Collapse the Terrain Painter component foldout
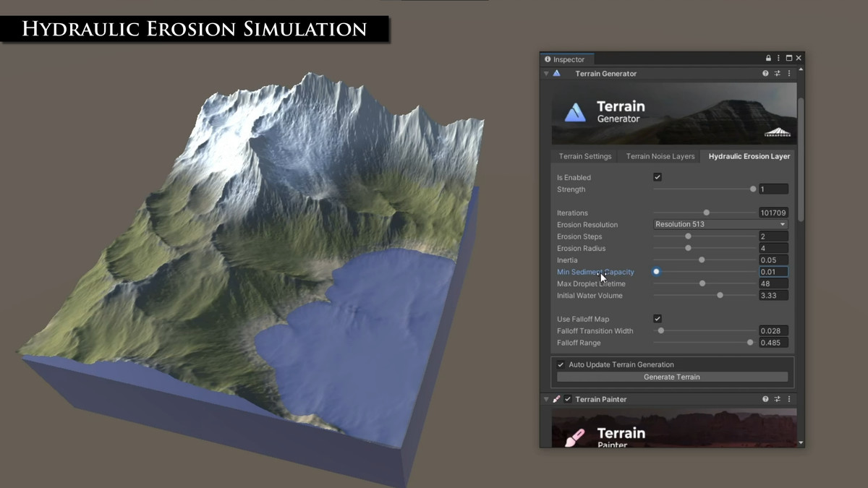The width and height of the screenshot is (868, 488). tap(546, 399)
